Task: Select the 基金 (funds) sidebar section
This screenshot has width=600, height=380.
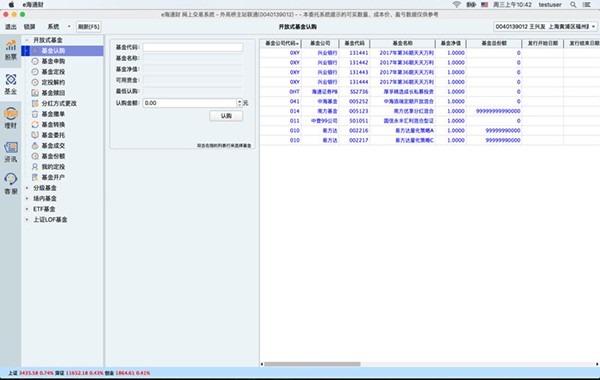Action: tap(11, 85)
